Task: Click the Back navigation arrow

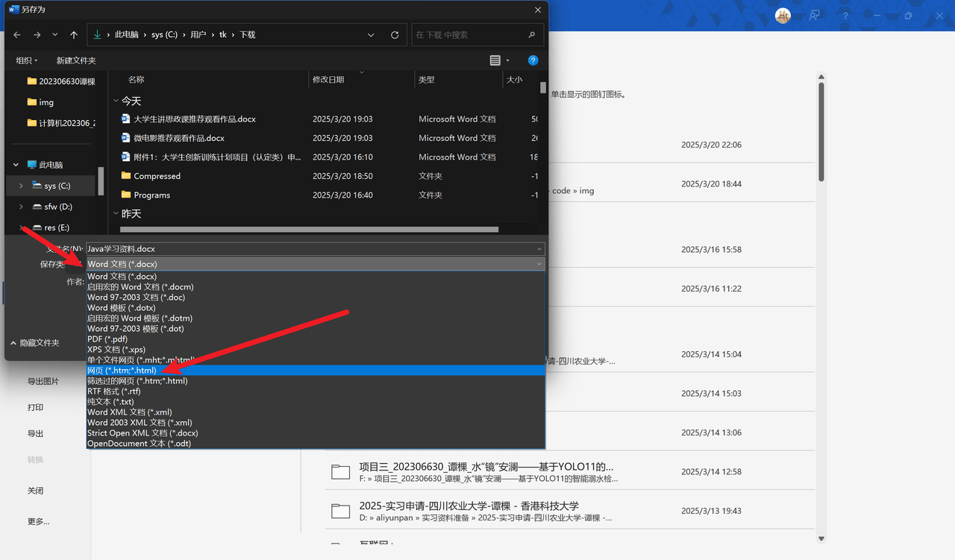Action: coord(17,35)
